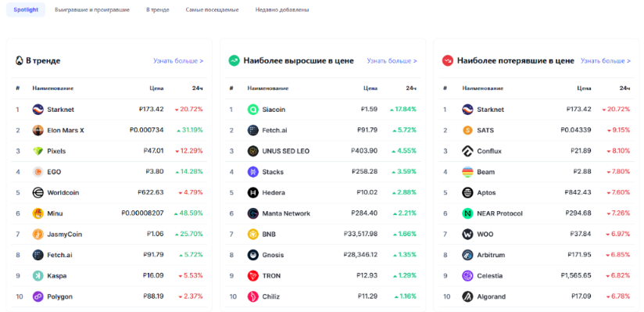Click the EGO coin icon
The width and height of the screenshot is (644, 312).
click(38, 172)
